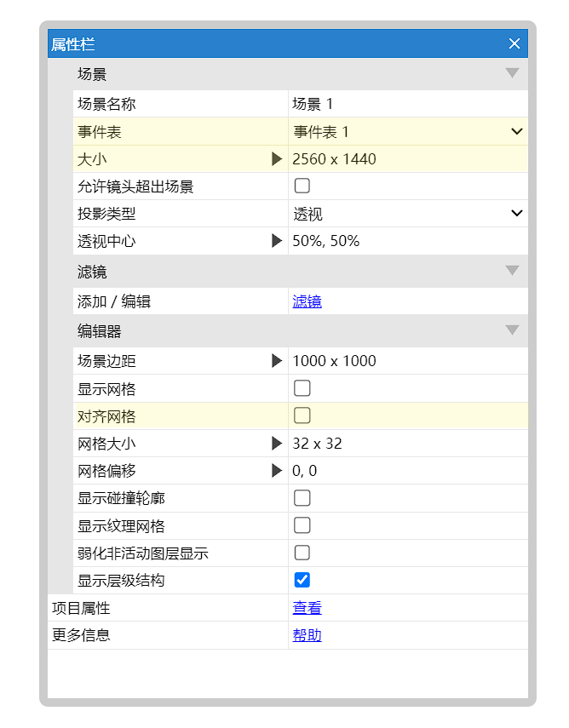This screenshot has width=569, height=728.
Task: Edit the 场景名称 value field
Action: [407, 105]
